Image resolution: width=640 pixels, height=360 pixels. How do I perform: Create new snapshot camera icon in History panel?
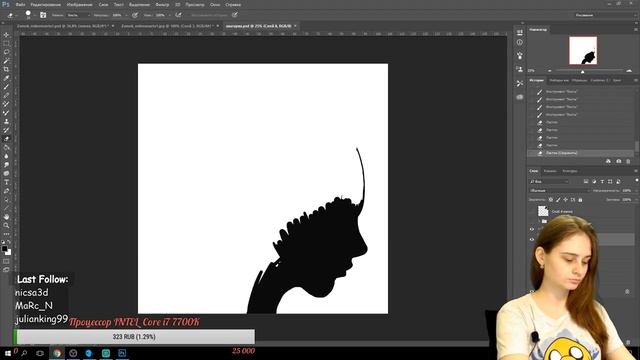click(x=618, y=162)
